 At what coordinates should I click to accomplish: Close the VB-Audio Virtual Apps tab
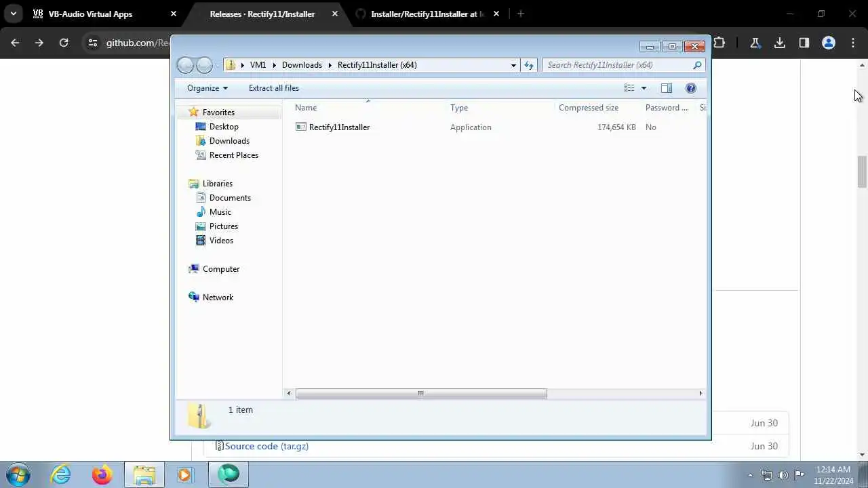(x=173, y=14)
